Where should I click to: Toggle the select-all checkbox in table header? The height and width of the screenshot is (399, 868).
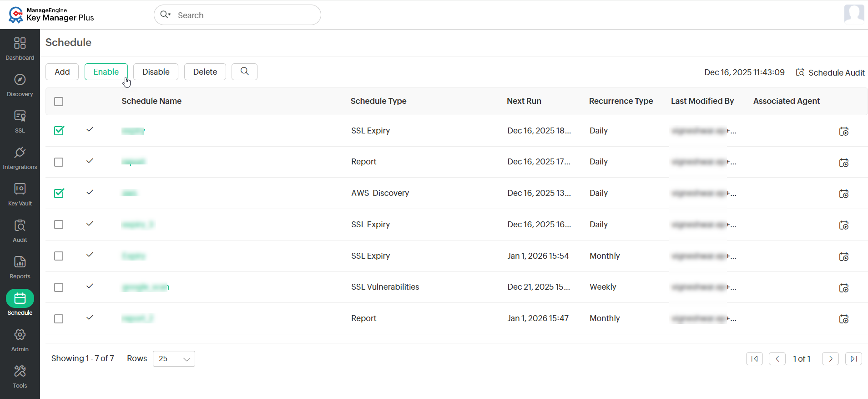[59, 102]
